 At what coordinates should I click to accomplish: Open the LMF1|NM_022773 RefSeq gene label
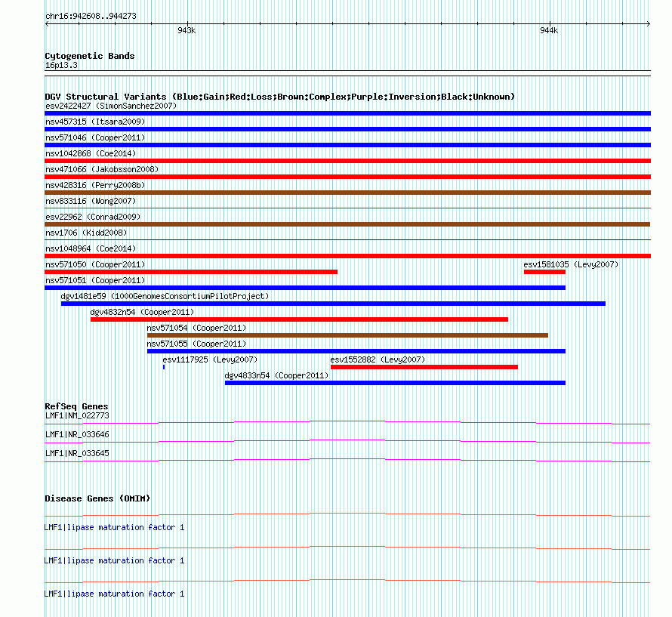[x=78, y=415]
